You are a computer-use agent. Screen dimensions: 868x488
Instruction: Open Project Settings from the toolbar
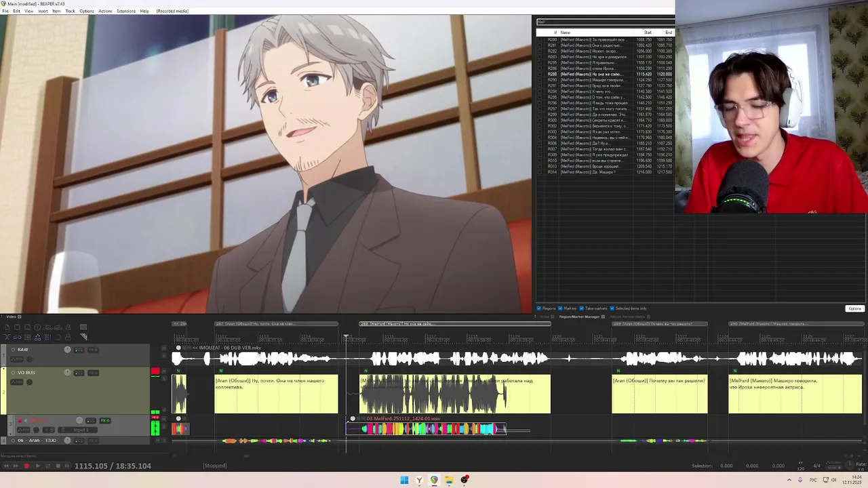tap(37, 327)
